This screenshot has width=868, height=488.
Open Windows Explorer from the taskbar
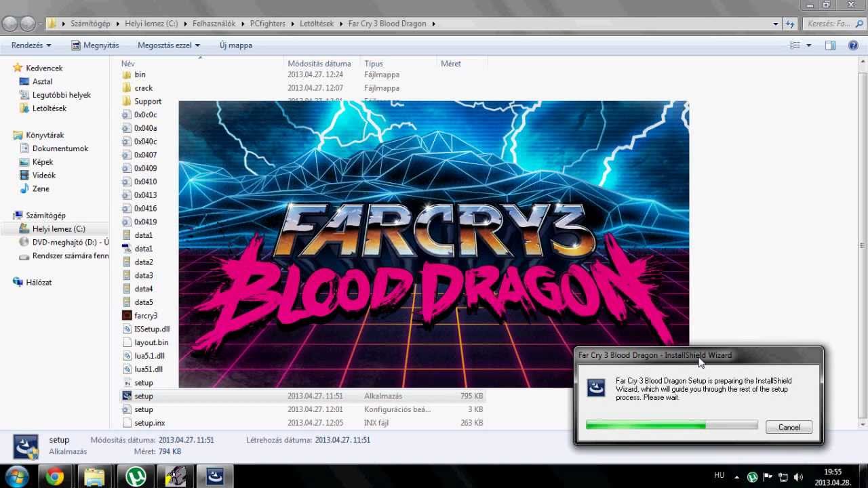(94, 477)
